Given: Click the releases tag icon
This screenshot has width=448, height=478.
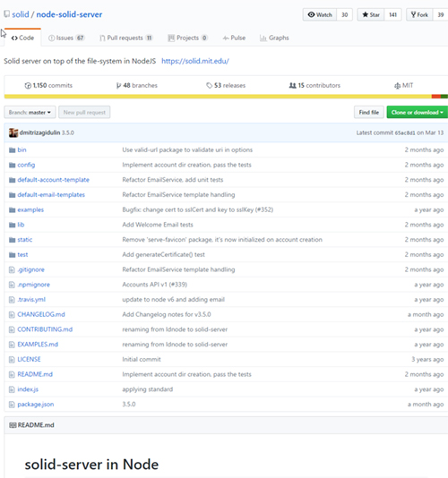Looking at the screenshot, I should click(x=209, y=86).
